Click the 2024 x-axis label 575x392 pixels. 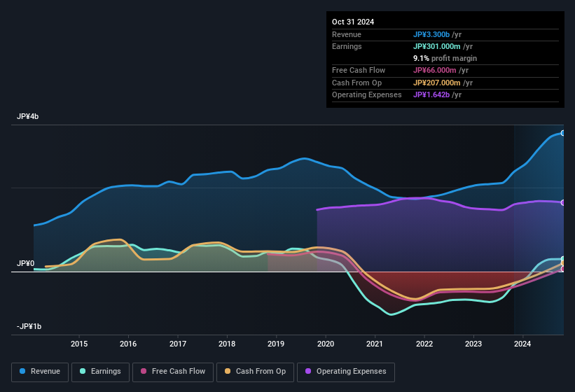tap(522, 344)
